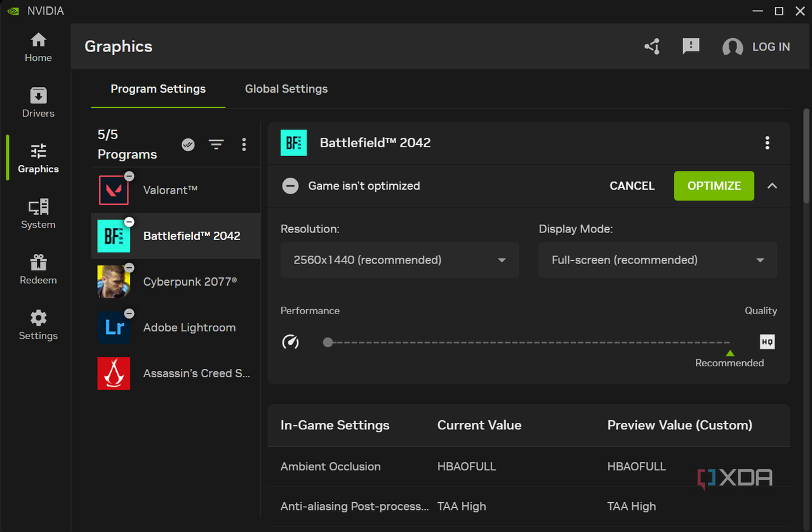Screen dimensions: 812x532
Task: Click the In-Game Settings column header
Action: point(335,425)
